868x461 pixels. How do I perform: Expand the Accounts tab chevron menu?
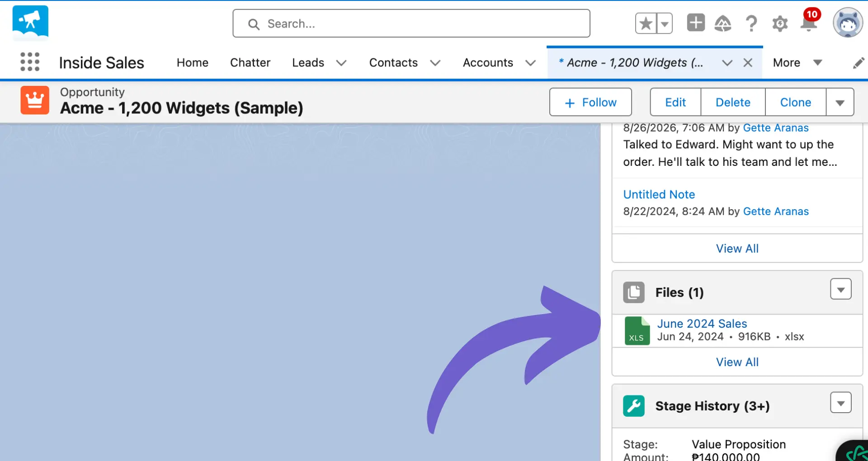(x=530, y=63)
